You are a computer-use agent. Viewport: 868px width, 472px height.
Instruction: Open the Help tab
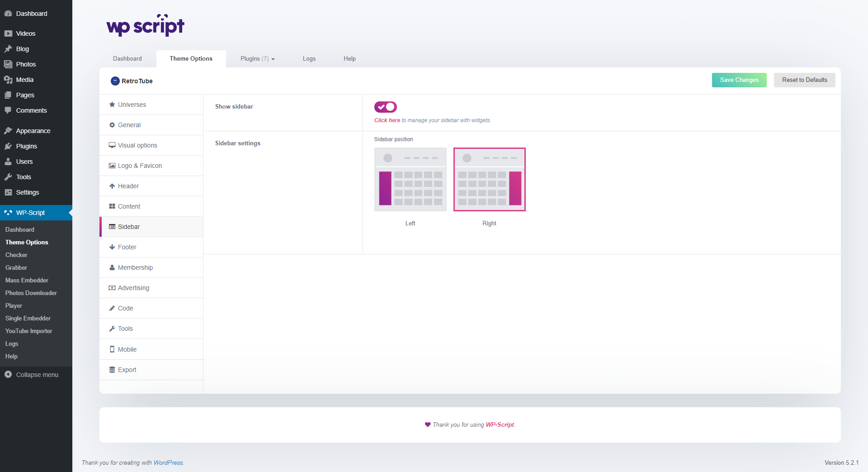pos(349,59)
